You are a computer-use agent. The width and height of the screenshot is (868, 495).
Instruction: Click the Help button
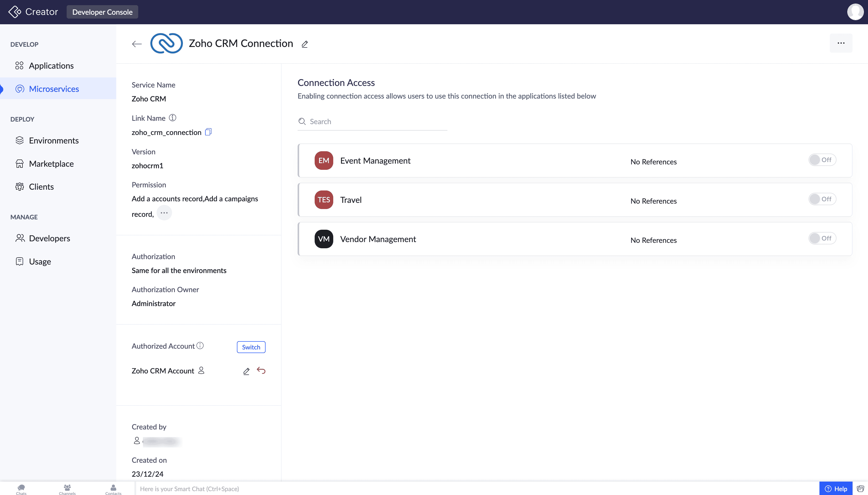[x=836, y=489]
